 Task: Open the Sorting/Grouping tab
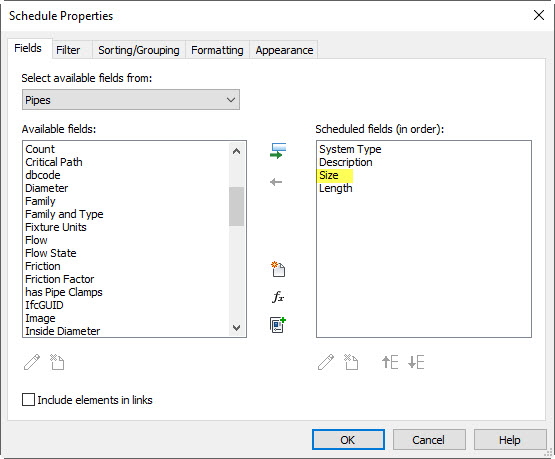[139, 50]
